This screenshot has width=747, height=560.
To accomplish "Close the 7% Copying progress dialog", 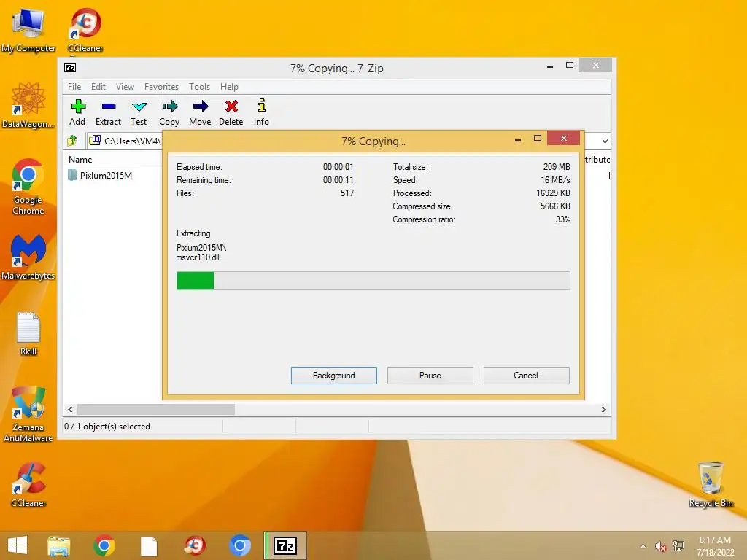I will pos(564,138).
